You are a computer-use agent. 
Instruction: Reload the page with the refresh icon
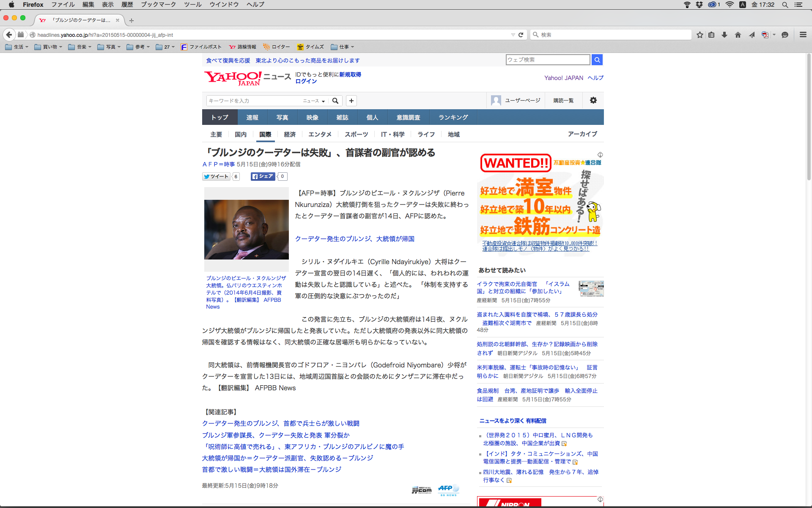click(521, 35)
